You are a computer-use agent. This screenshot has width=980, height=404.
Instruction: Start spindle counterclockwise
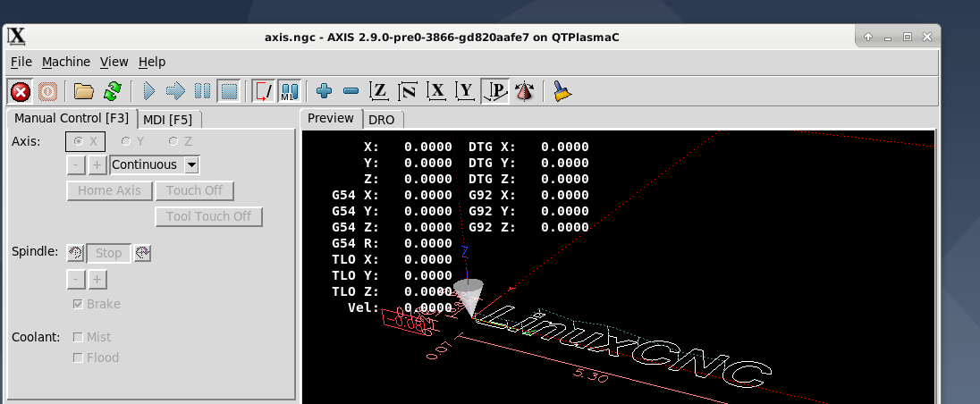tap(76, 253)
